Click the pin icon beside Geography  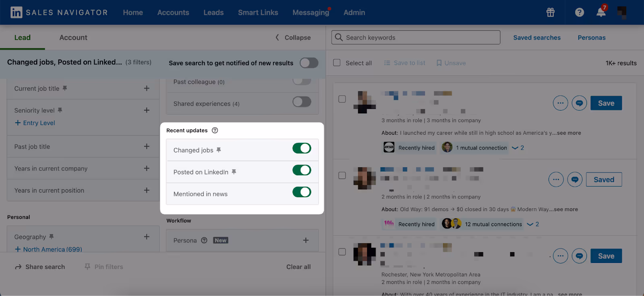coord(52,237)
